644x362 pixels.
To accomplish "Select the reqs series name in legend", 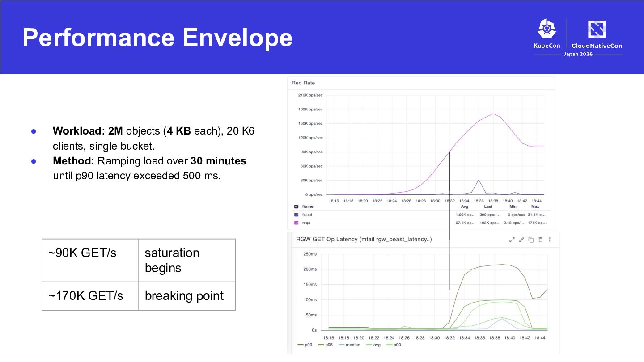I will pos(306,223).
